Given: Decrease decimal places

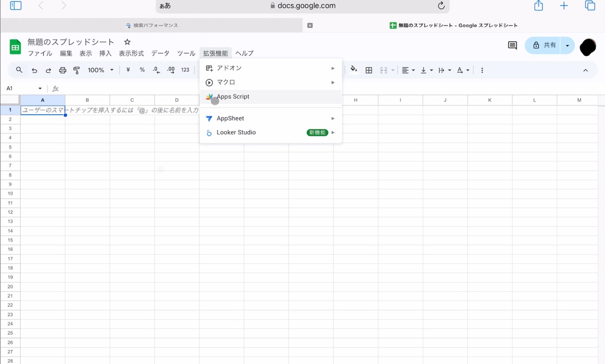Looking at the screenshot, I should pyautogui.click(x=156, y=70).
